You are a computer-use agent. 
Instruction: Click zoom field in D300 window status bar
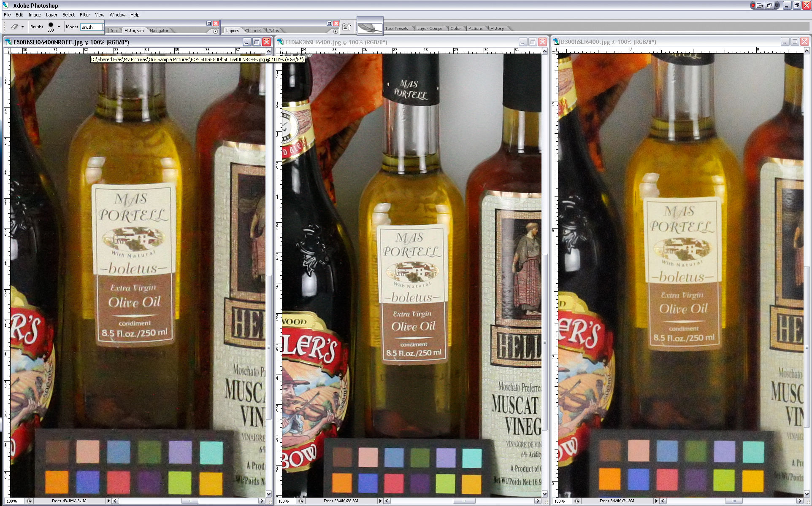(563, 501)
